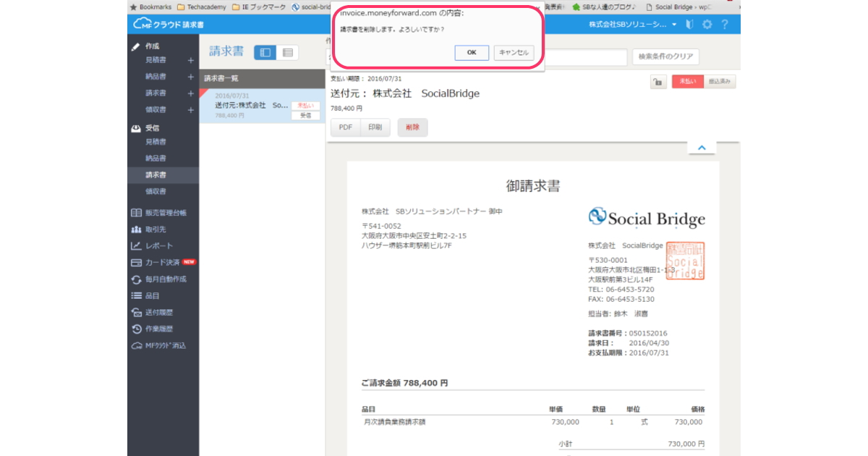
Task: Open the レポート chart icon
Action: [x=136, y=246]
